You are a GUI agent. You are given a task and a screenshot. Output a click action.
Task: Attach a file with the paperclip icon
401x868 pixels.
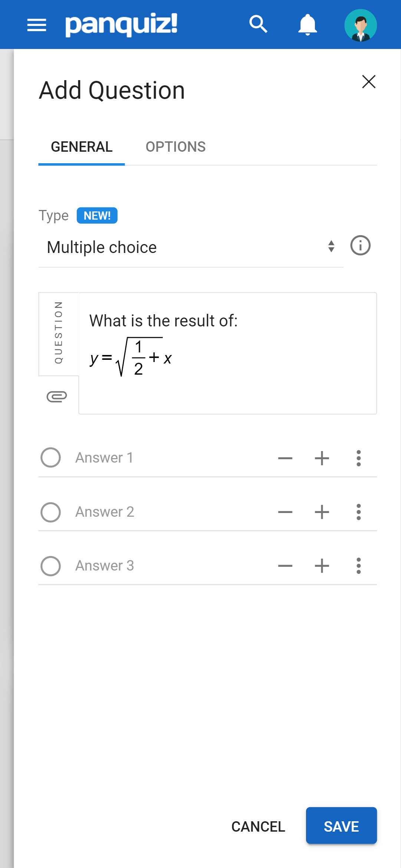pos(57,397)
